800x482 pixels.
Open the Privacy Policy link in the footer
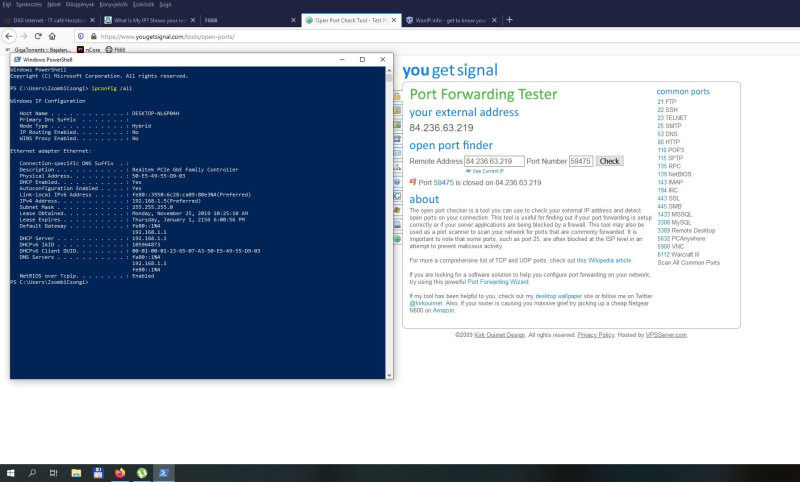pyautogui.click(x=596, y=335)
